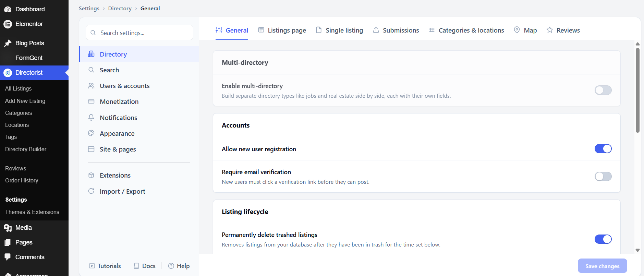Open the Docs link
Viewport: 644px width, 276px height.
[x=145, y=266]
